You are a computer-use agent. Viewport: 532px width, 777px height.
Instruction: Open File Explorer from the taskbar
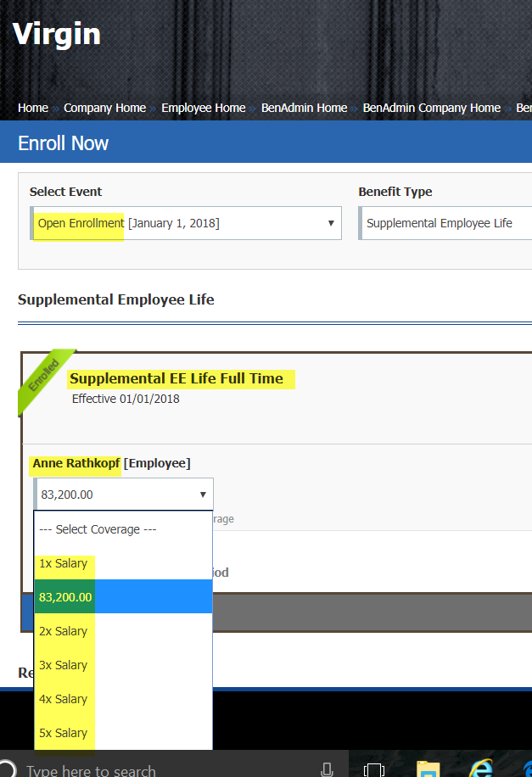point(428,769)
